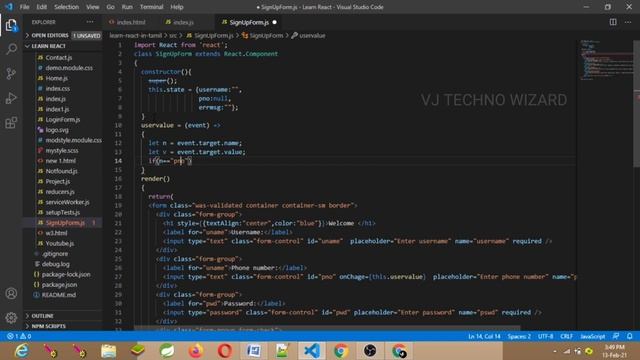
Task: Open the Extensions view
Action: coord(11,122)
